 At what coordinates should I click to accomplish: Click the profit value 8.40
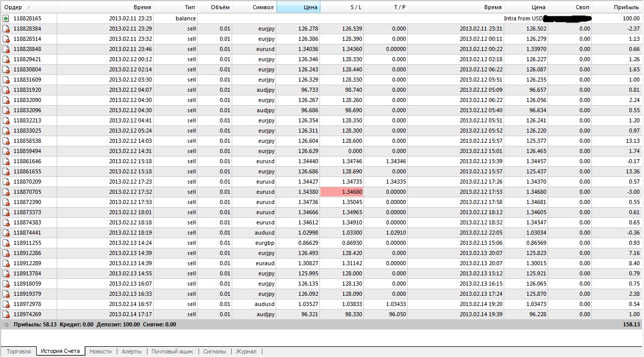634,263
